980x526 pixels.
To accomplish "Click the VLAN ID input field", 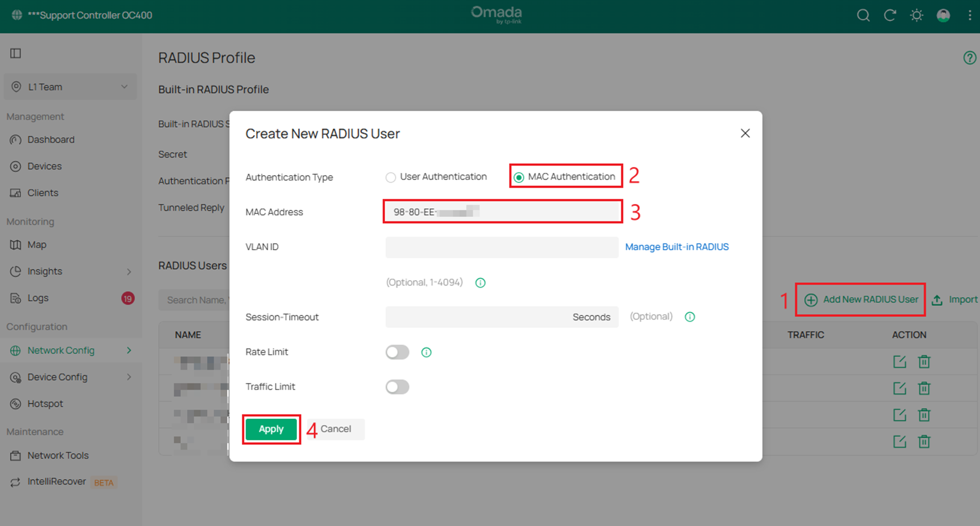I will point(501,247).
